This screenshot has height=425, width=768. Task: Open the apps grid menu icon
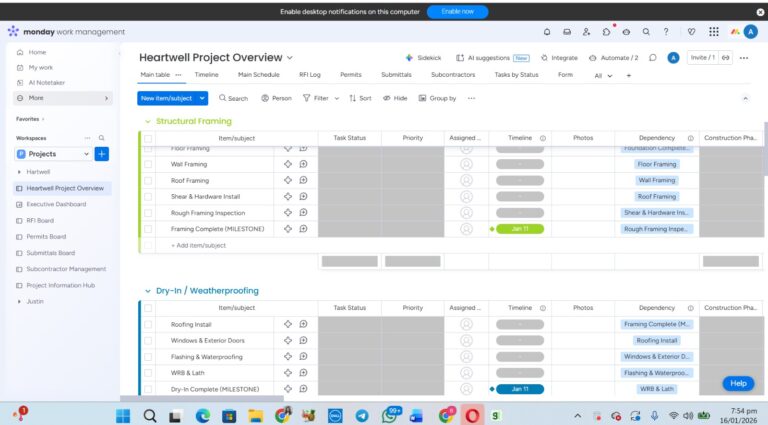(713, 32)
